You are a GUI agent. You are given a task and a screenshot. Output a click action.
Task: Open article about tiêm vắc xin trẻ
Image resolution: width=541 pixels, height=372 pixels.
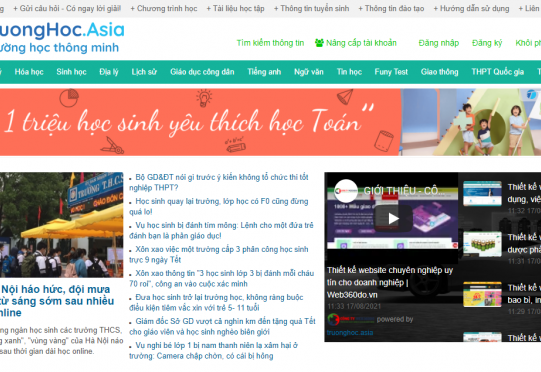click(x=216, y=302)
